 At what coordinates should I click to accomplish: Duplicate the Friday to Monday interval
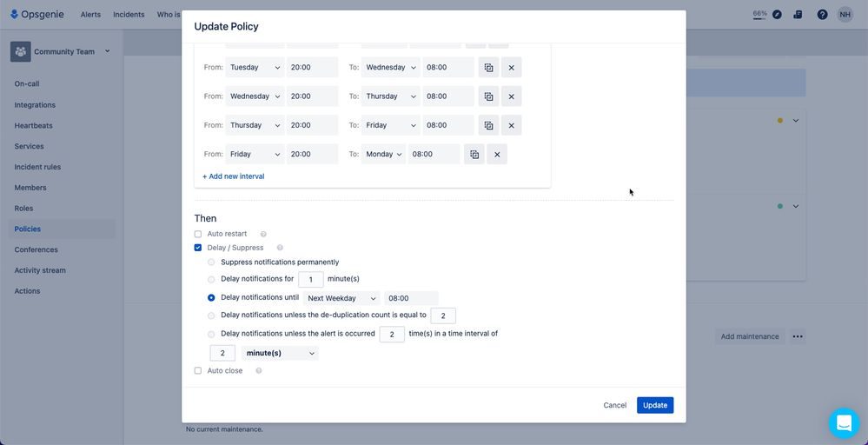[474, 155]
